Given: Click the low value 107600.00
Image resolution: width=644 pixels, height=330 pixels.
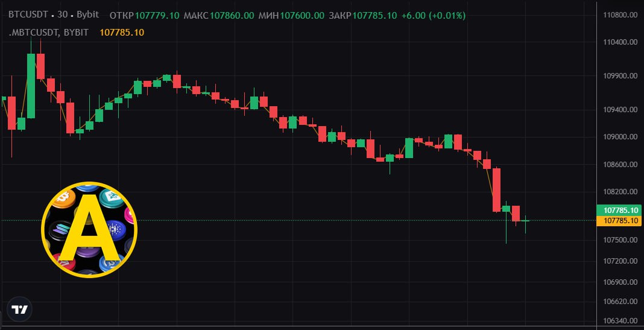Looking at the screenshot, I should (302, 16).
